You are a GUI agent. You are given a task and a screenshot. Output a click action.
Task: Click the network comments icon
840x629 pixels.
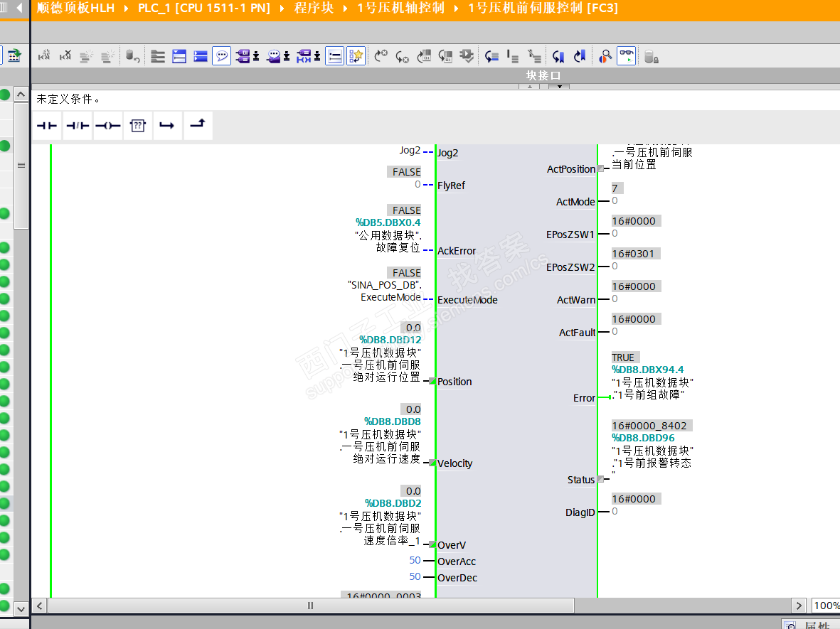(x=274, y=55)
